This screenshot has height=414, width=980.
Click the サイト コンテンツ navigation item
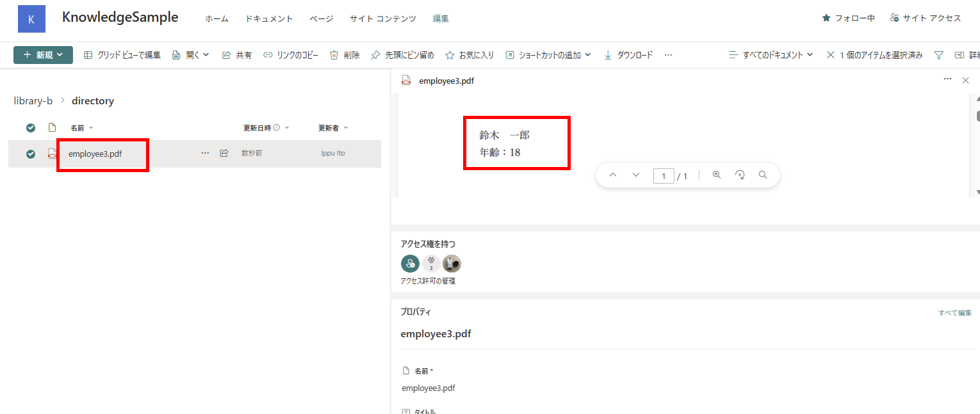382,19
